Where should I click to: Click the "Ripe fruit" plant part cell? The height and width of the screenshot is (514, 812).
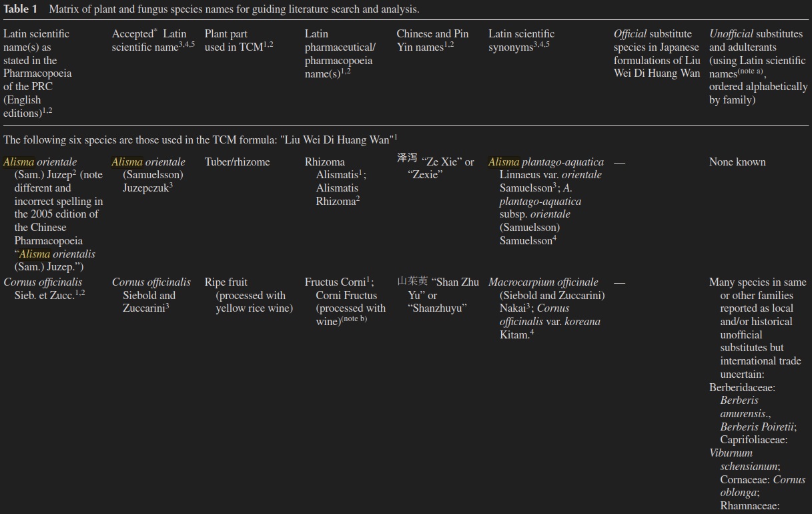227,282
